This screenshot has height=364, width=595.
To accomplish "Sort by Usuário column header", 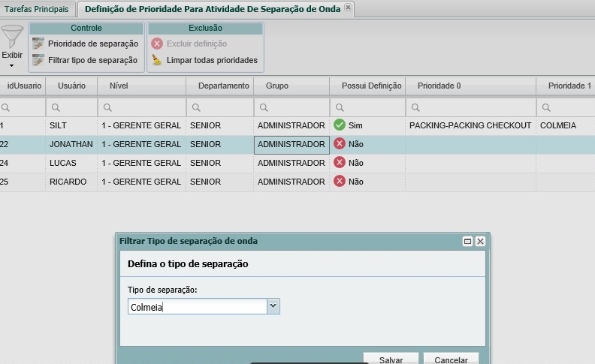I will [x=71, y=86].
